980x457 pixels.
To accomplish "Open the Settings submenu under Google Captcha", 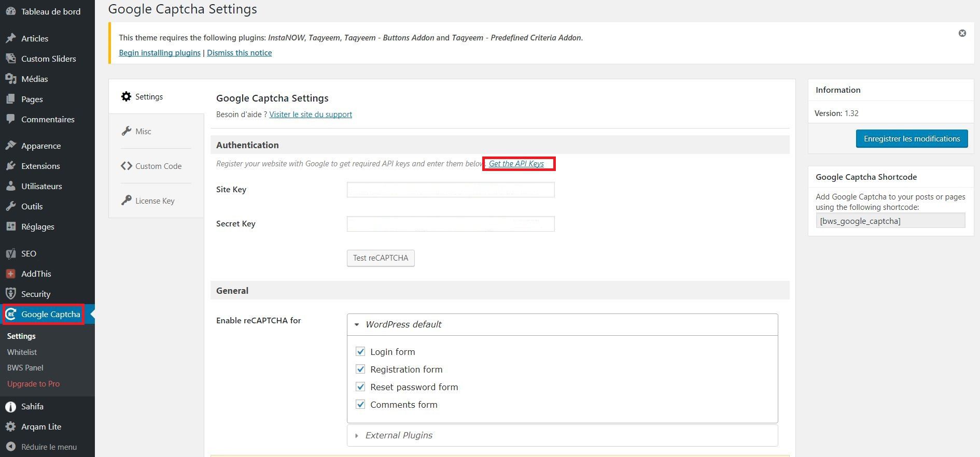I will click(21, 336).
